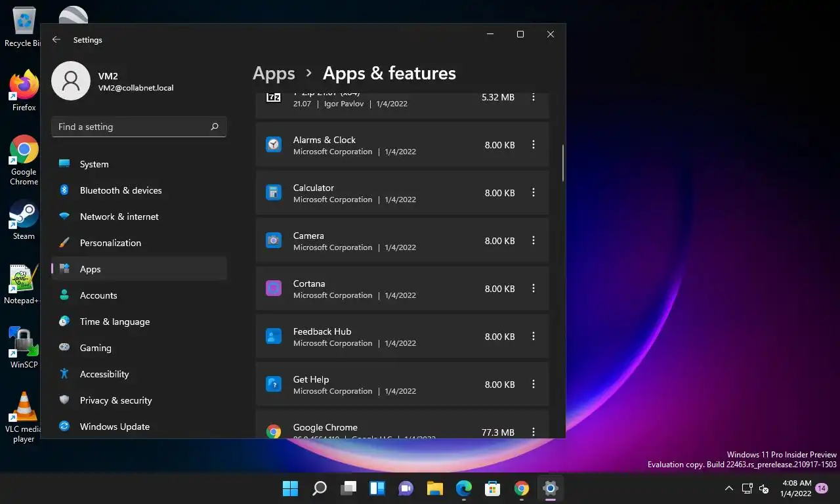
Task: Open Microsoft Store from the taskbar
Action: [x=493, y=488]
